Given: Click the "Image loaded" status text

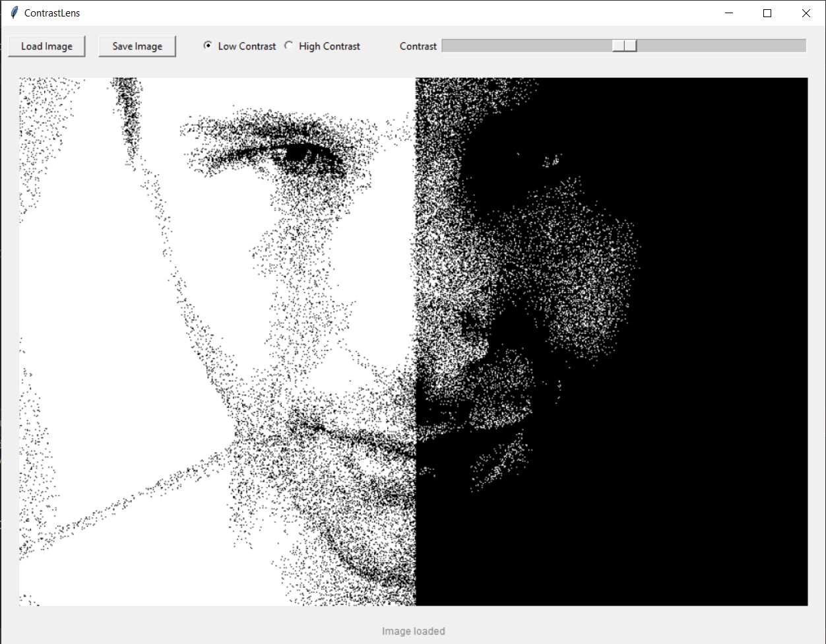Looking at the screenshot, I should 413,631.
